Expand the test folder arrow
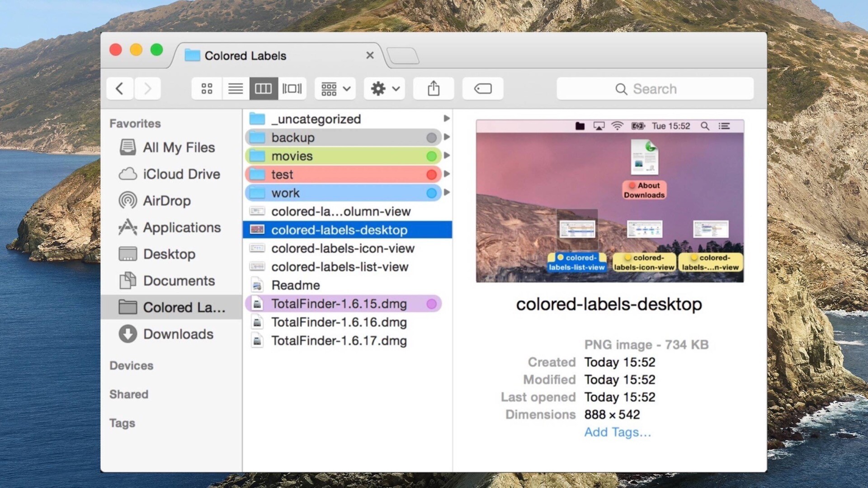This screenshot has width=868, height=488. pos(447,174)
